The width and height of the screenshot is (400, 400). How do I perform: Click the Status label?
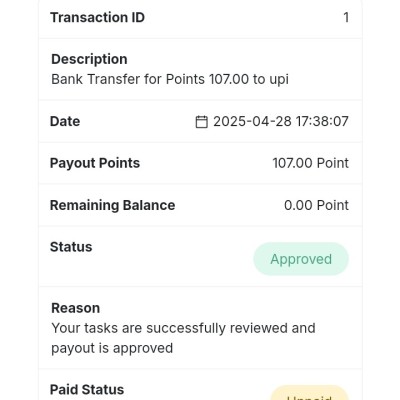[71, 247]
